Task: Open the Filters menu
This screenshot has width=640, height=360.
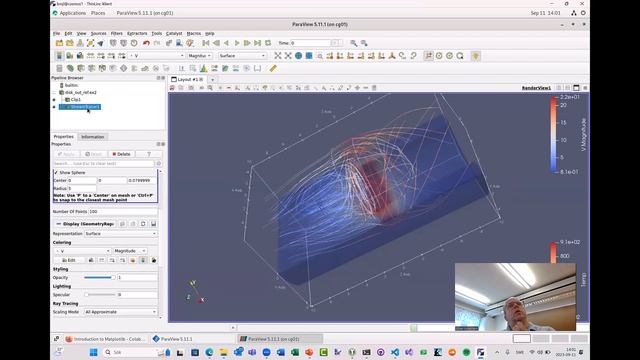Action: [x=117, y=33]
